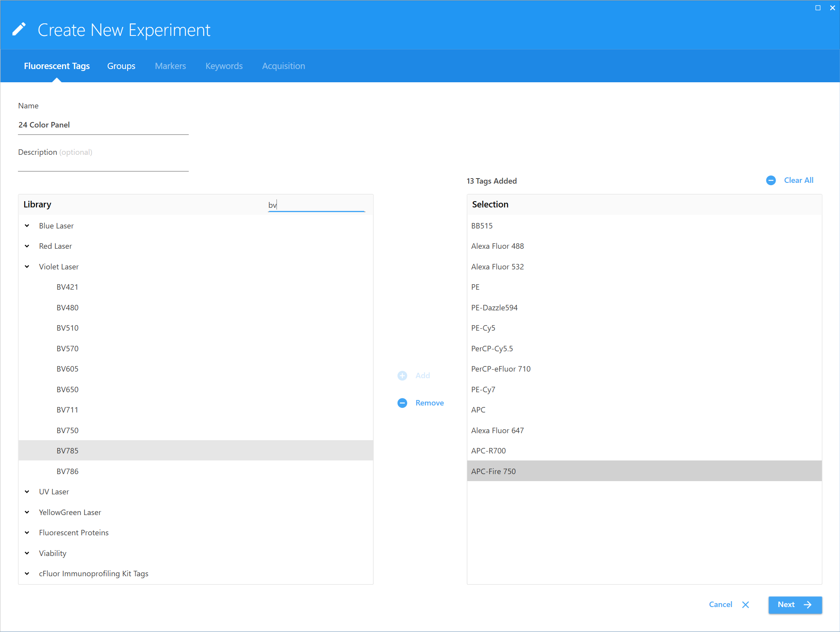
Task: Select Alexa Fluor 647 in Selection
Action: pyautogui.click(x=644, y=430)
